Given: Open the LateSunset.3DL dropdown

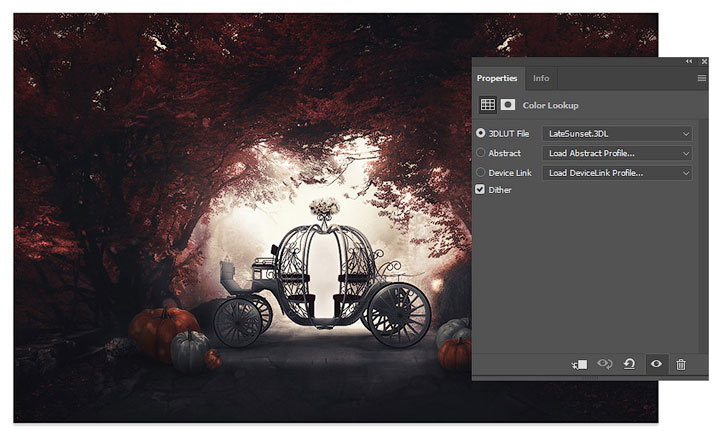Looking at the screenshot, I should 617,134.
